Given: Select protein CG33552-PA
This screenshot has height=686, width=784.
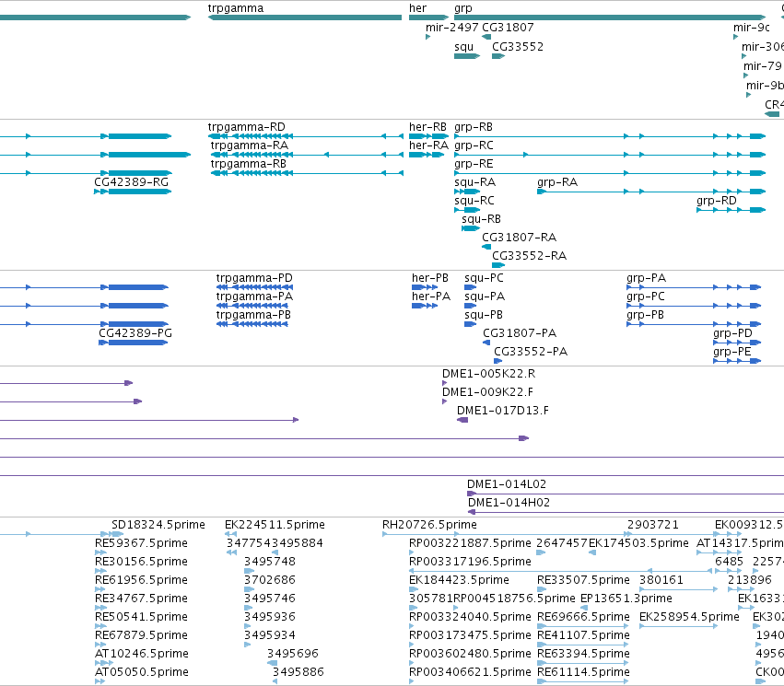Looking at the screenshot, I should pos(498,361).
